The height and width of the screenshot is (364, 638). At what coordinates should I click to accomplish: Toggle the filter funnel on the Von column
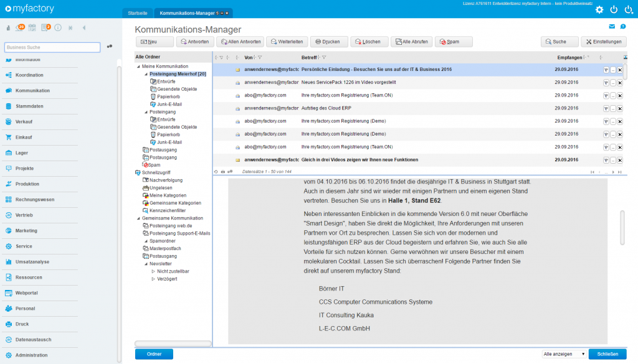pyautogui.click(x=261, y=57)
